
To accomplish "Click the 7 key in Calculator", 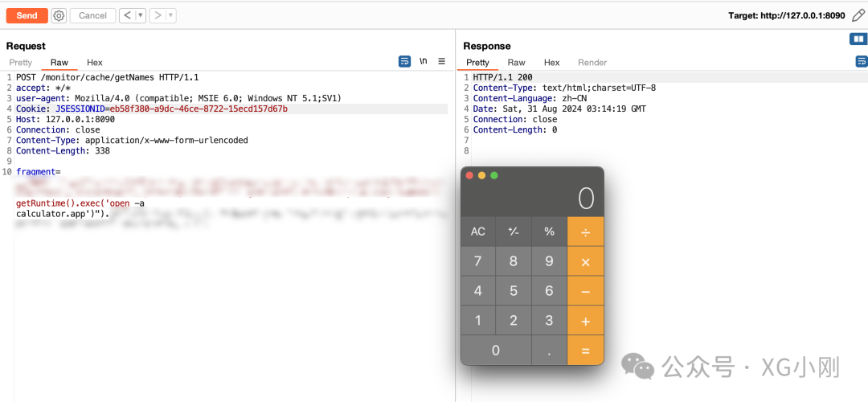I will 478,261.
